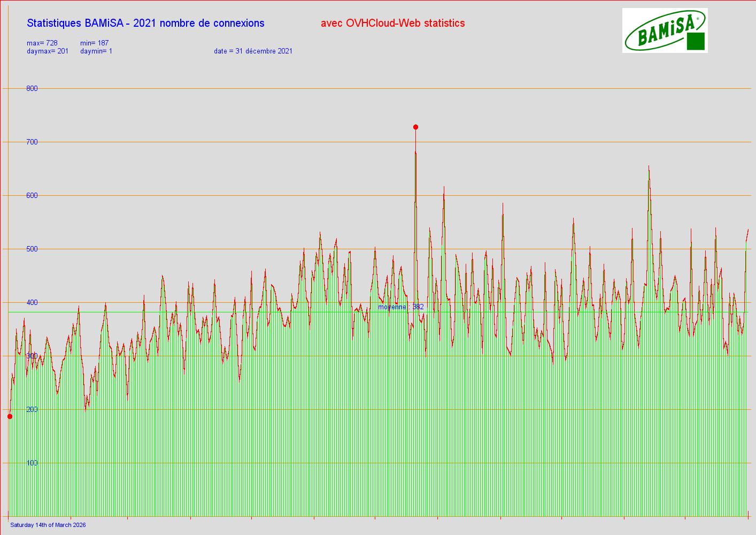The height and width of the screenshot is (535, 756).
Task: Click the 'Saturday 14th of March 2026' footer
Action: tap(48, 525)
